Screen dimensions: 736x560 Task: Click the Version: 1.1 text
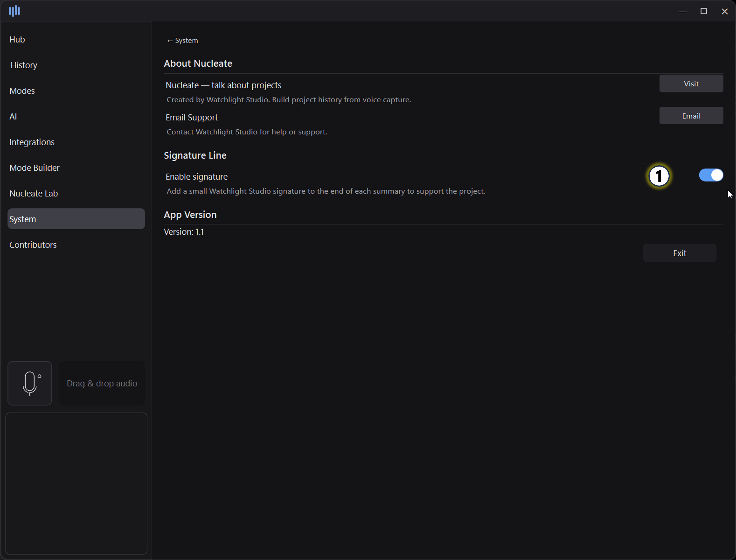tap(184, 232)
